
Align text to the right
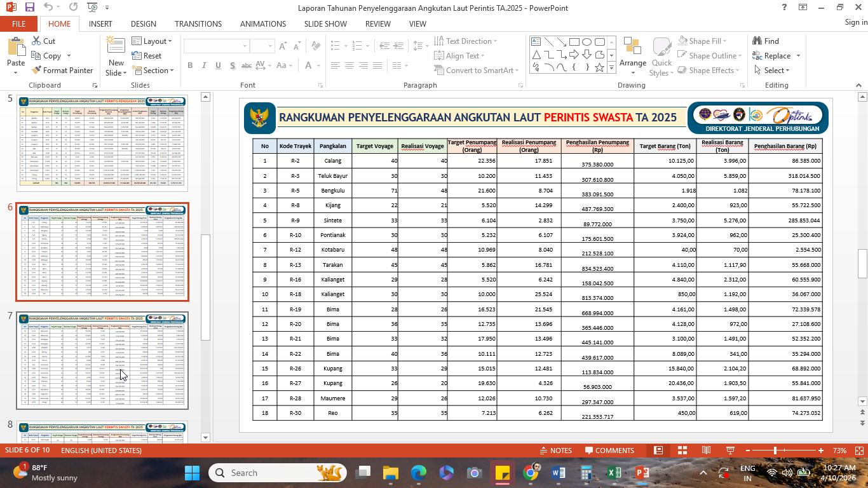point(363,65)
